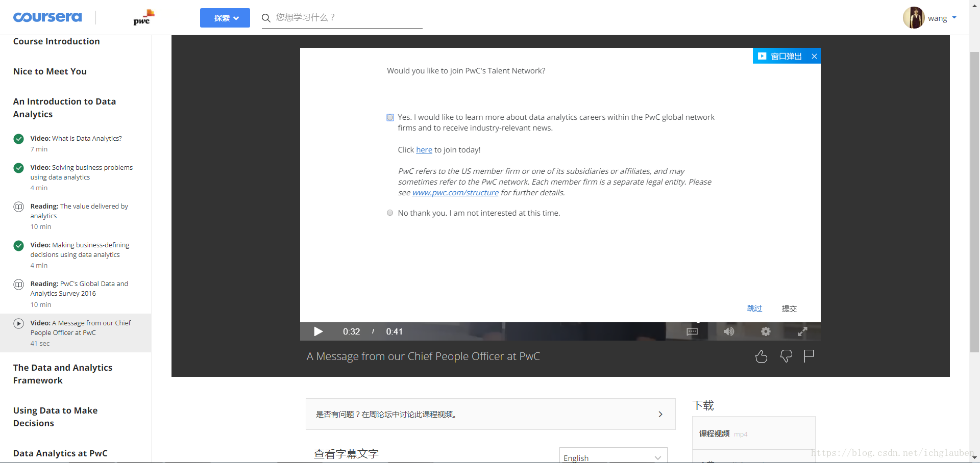Screen dimensions: 980x463
Task: Open Video: Making business-defining decisions
Action: pos(80,250)
